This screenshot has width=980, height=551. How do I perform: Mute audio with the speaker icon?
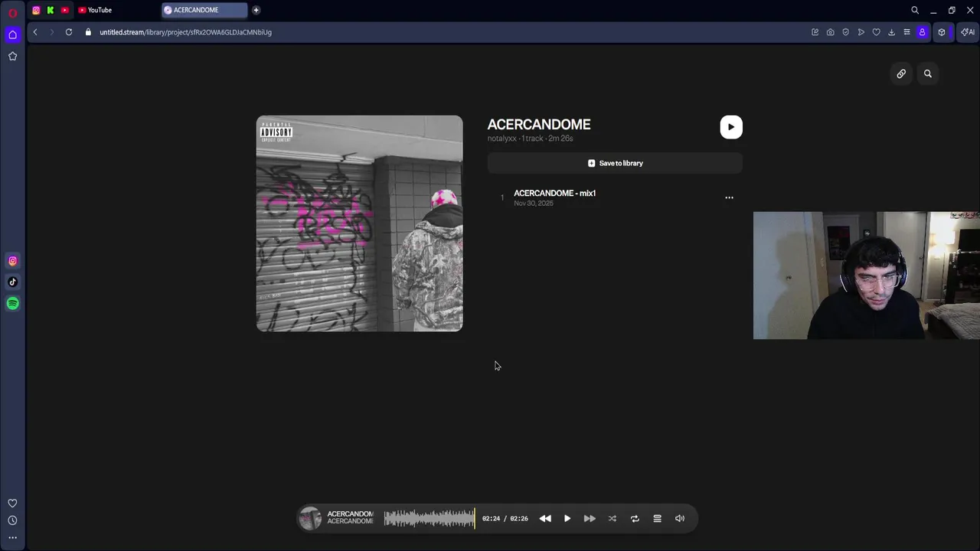680,519
